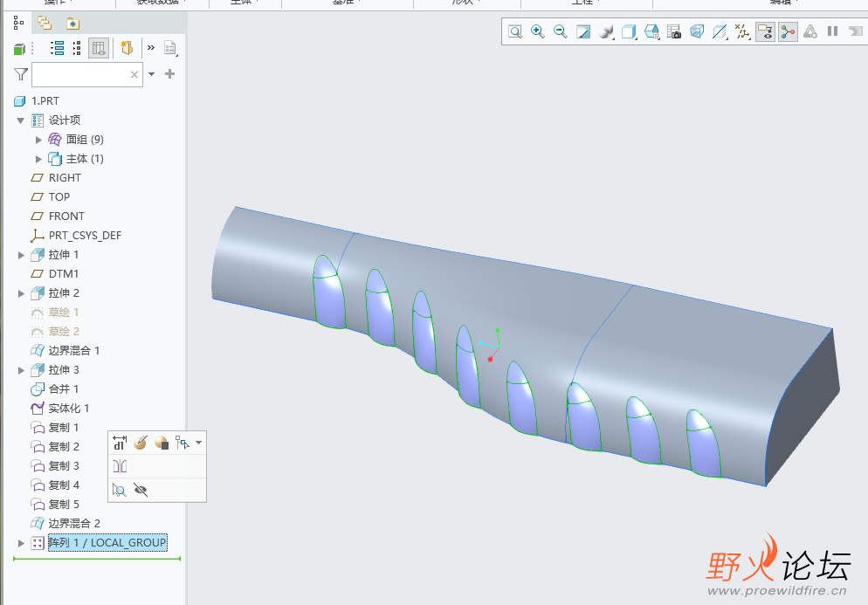868x605 pixels.
Task: Click the Zoom In magnifier icon
Action: (538, 31)
